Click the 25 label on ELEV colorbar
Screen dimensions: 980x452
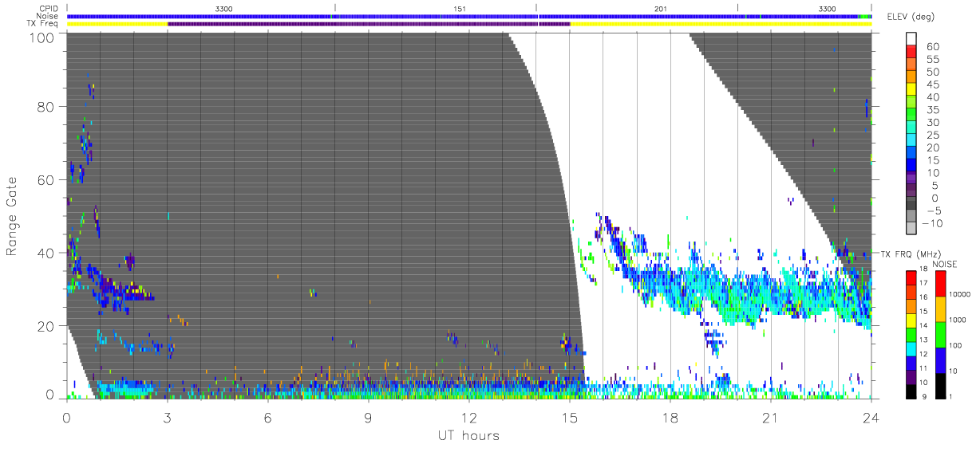tap(933, 136)
